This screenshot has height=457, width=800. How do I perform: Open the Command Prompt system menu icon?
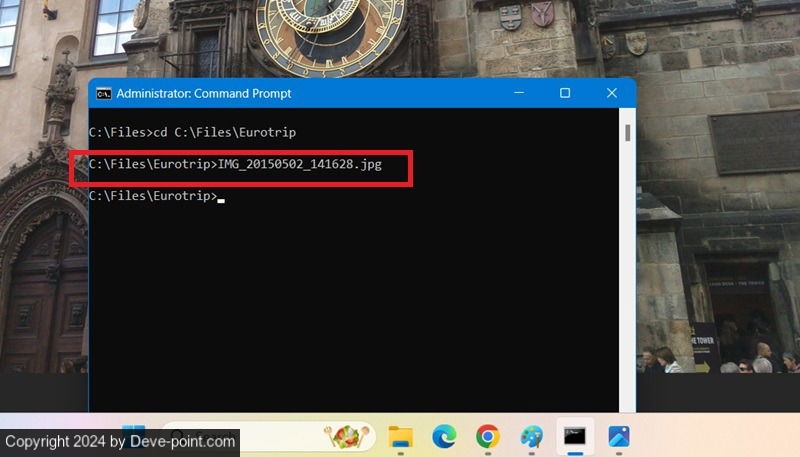(x=103, y=93)
